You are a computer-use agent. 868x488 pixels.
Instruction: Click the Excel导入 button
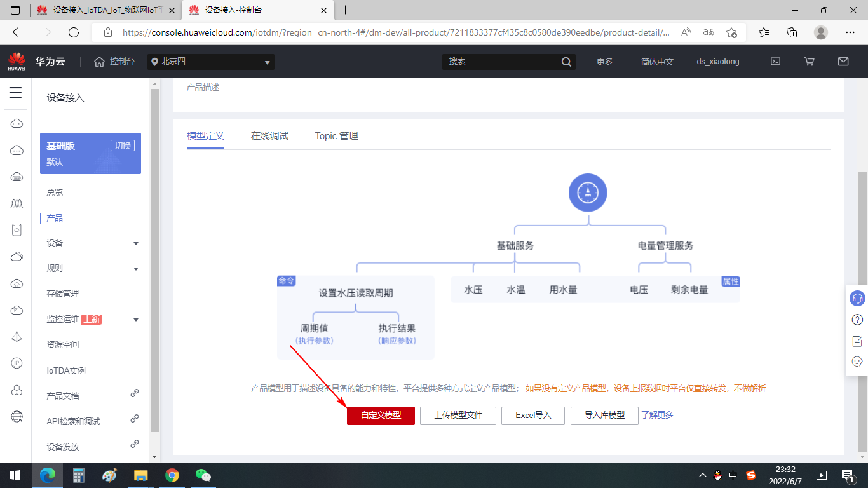coord(533,416)
